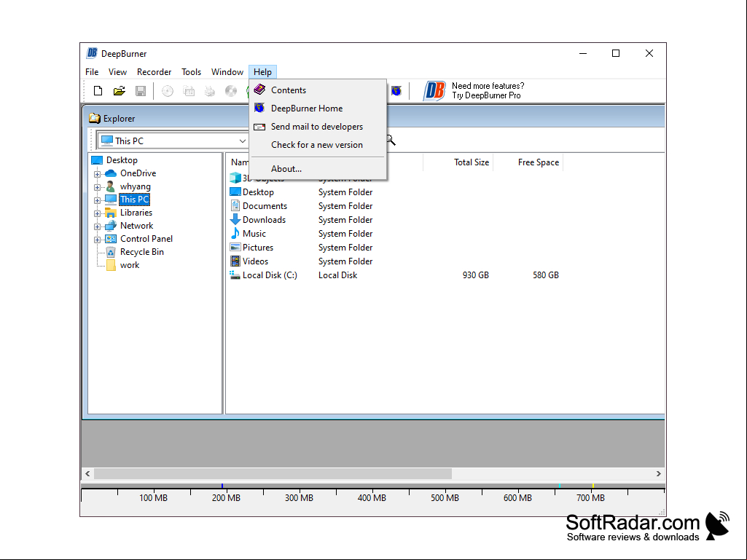Maximize the DeepBurner window
Screen dimensions: 747x560
(616, 53)
